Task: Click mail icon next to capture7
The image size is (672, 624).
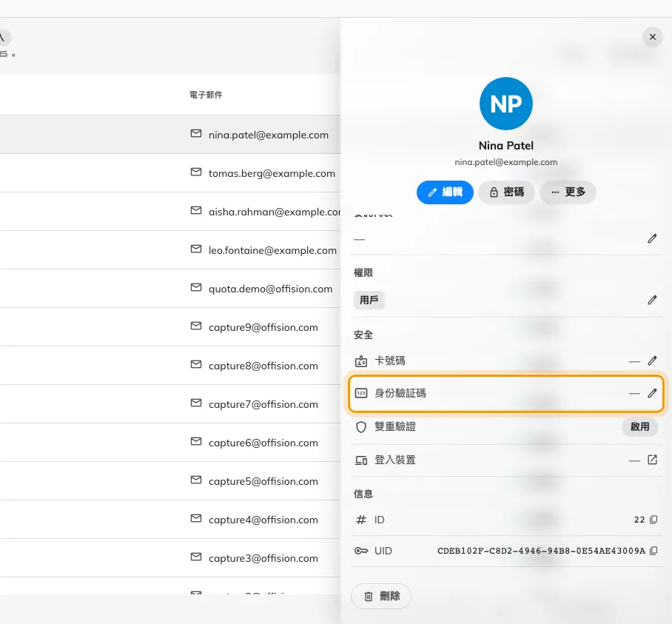Action: pyautogui.click(x=196, y=403)
